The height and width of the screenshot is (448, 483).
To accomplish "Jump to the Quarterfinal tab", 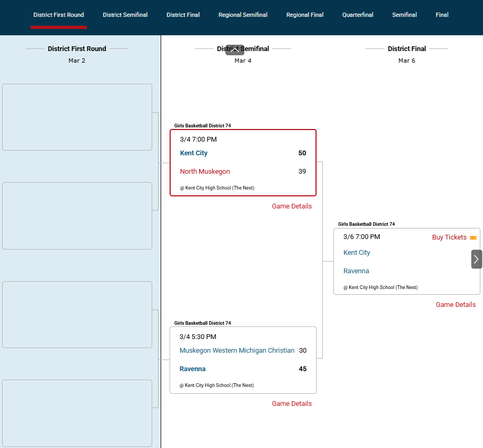I will [x=358, y=15].
